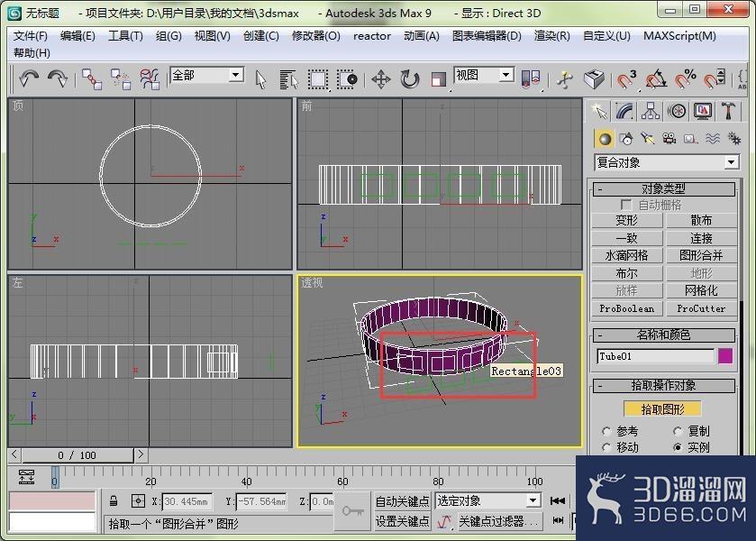
Task: Open the 帮助(H) menu
Action: click(x=32, y=53)
